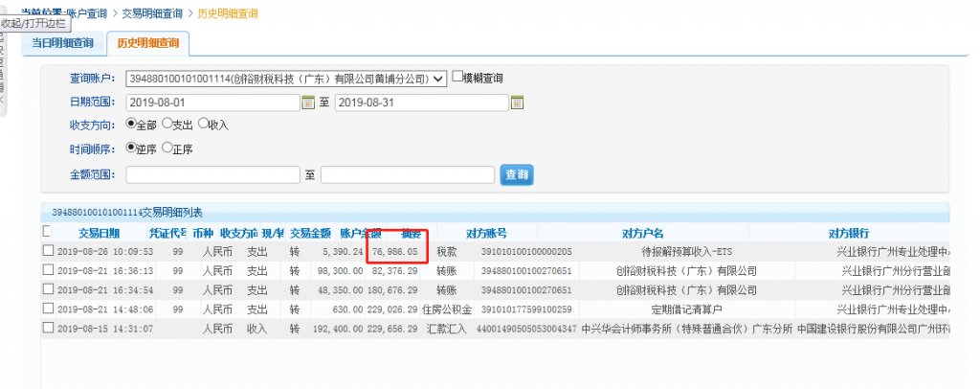Open calendar picker for end date 2019-08-31
980x389 pixels.
(x=517, y=103)
